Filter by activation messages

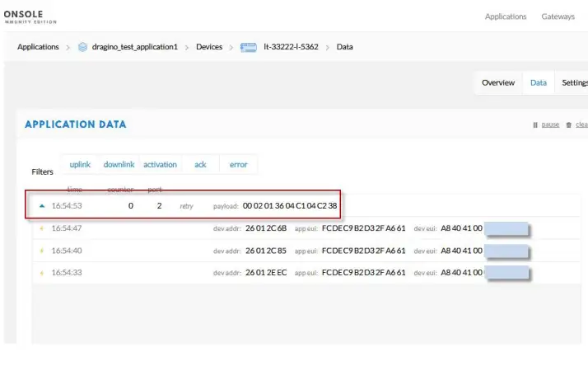coord(160,164)
